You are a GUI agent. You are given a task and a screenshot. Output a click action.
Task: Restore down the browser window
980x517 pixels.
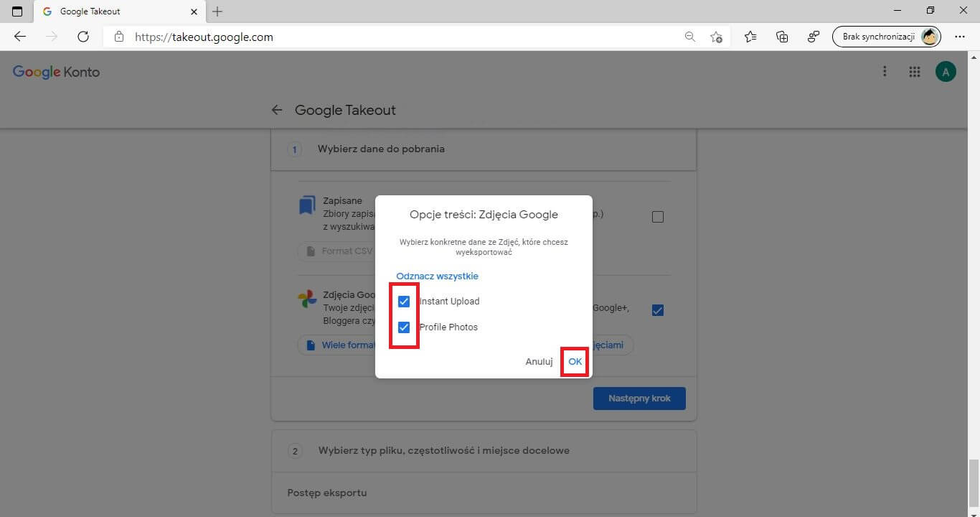930,11
